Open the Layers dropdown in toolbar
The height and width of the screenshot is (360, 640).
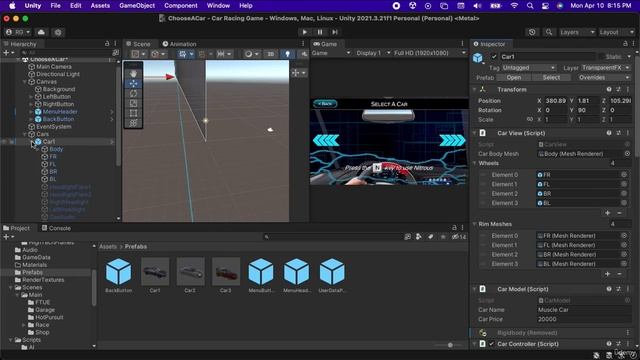[577, 32]
